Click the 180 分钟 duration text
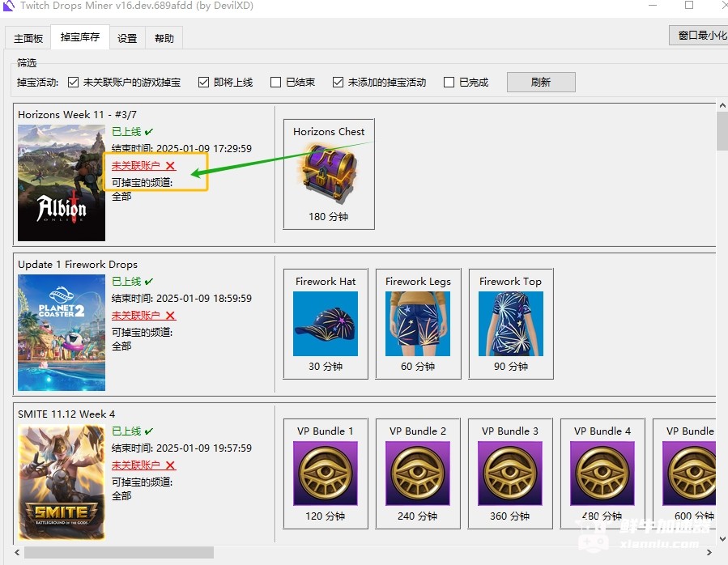The height and width of the screenshot is (565, 728). click(329, 217)
